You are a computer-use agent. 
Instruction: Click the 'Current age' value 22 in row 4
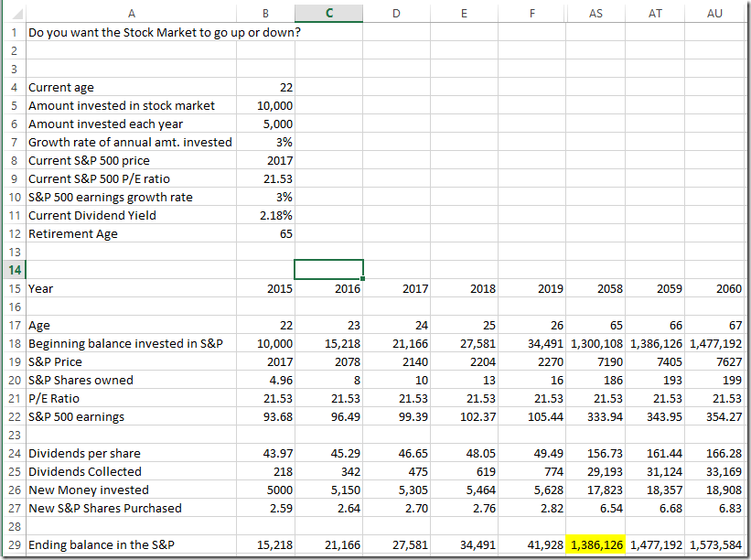(x=266, y=87)
